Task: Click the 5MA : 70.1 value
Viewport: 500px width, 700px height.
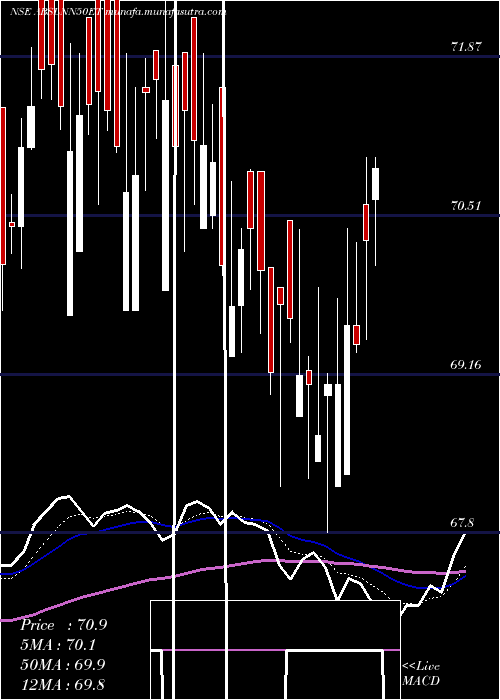Action: 58,645
